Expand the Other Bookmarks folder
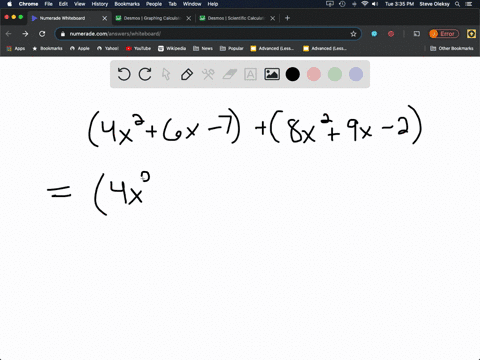 click(x=452, y=48)
